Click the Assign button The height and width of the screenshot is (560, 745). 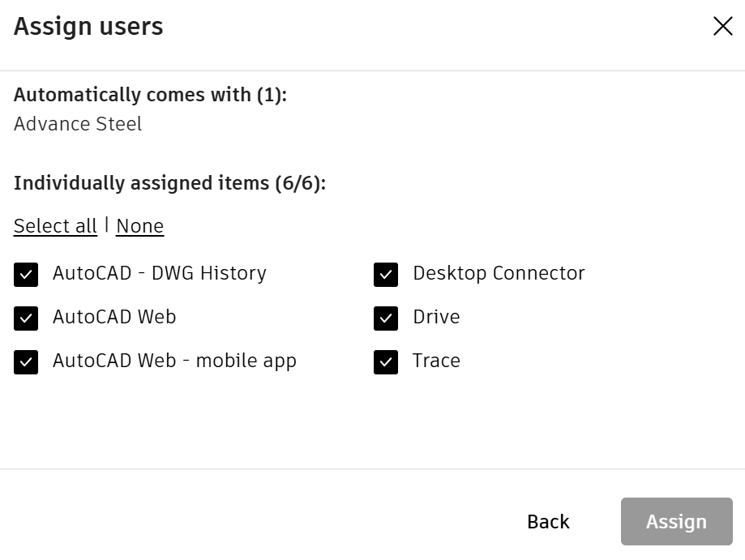point(676,521)
